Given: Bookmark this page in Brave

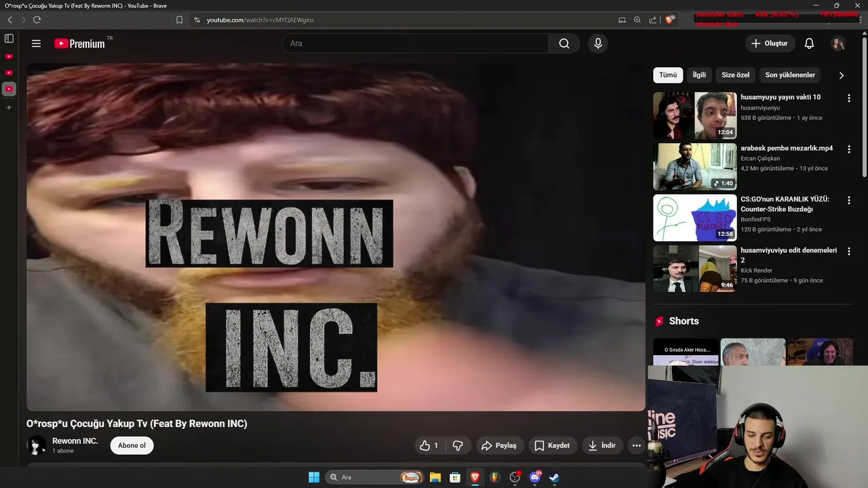Looking at the screenshot, I should (x=179, y=20).
